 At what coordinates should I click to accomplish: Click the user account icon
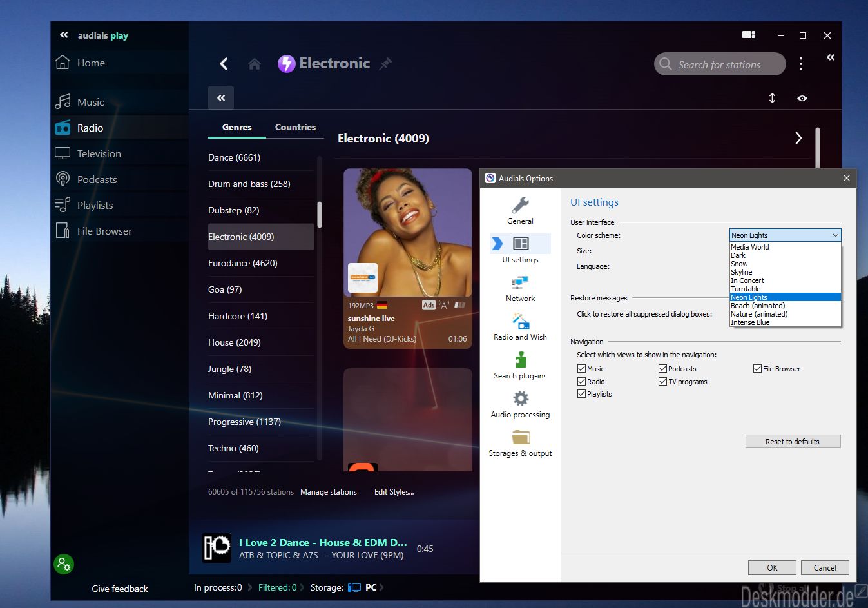tap(64, 564)
